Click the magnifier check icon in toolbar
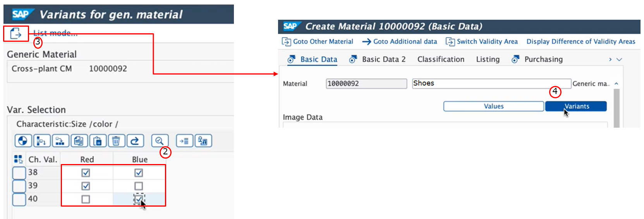The width and height of the screenshot is (644, 219). point(160,141)
